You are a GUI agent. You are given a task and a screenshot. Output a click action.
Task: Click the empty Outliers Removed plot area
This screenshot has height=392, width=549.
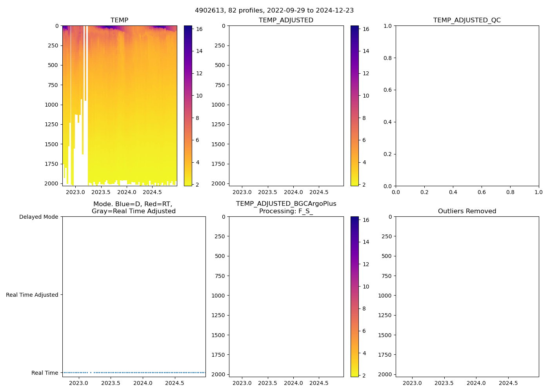(x=467, y=297)
